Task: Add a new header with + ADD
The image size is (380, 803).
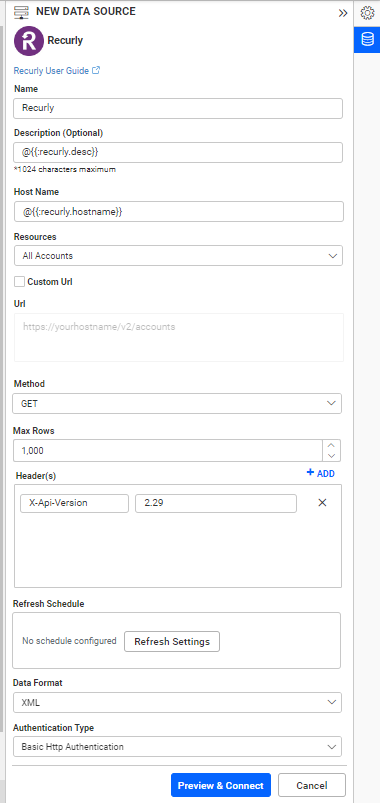Action: pos(321,473)
